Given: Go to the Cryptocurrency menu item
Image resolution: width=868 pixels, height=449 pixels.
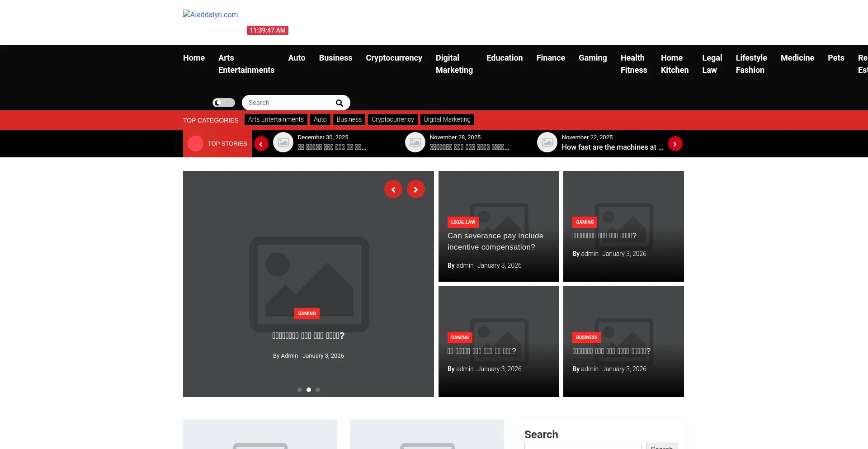Looking at the screenshot, I should pyautogui.click(x=394, y=58).
